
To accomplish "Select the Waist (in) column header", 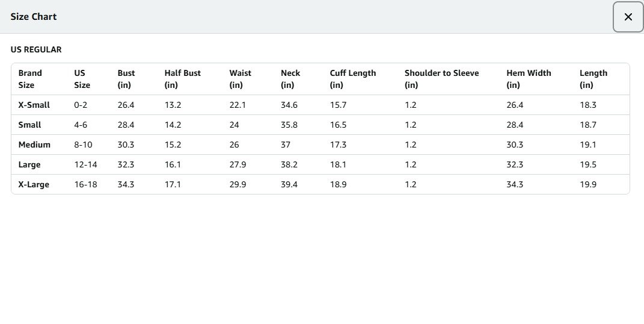I will [240, 79].
